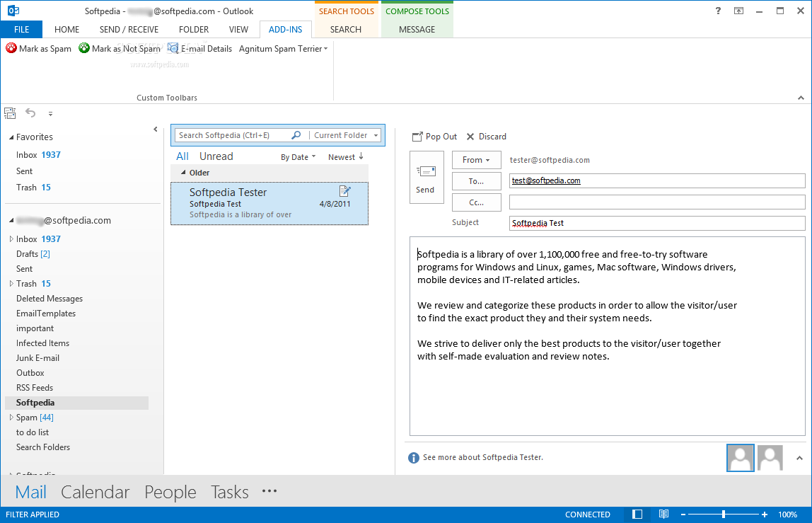Select the first contact photo thumbnail
Image resolution: width=812 pixels, height=523 pixels.
[740, 458]
